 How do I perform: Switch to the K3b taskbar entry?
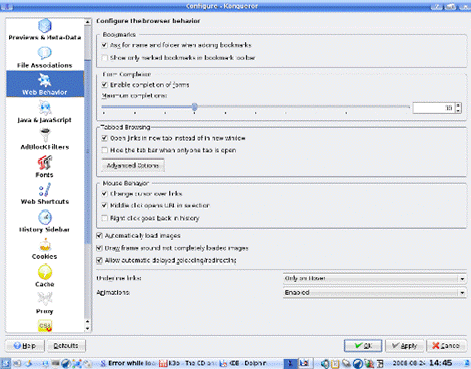tap(188, 363)
